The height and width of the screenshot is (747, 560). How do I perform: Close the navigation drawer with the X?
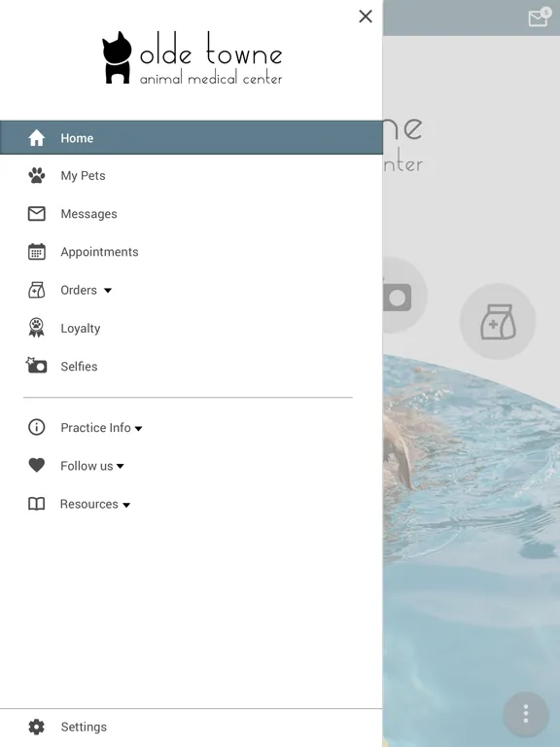366,17
